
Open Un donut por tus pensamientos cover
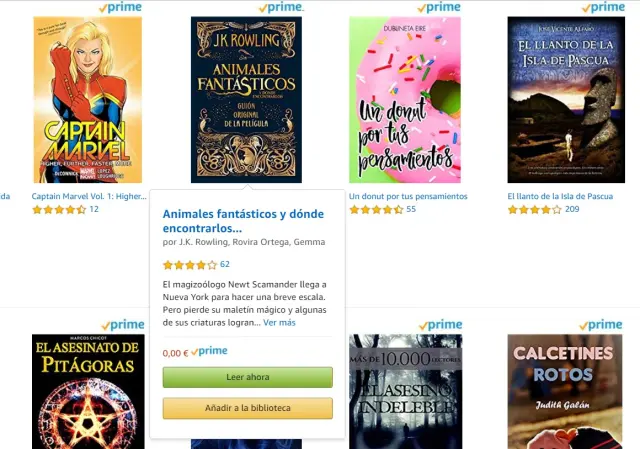pyautogui.click(x=405, y=100)
